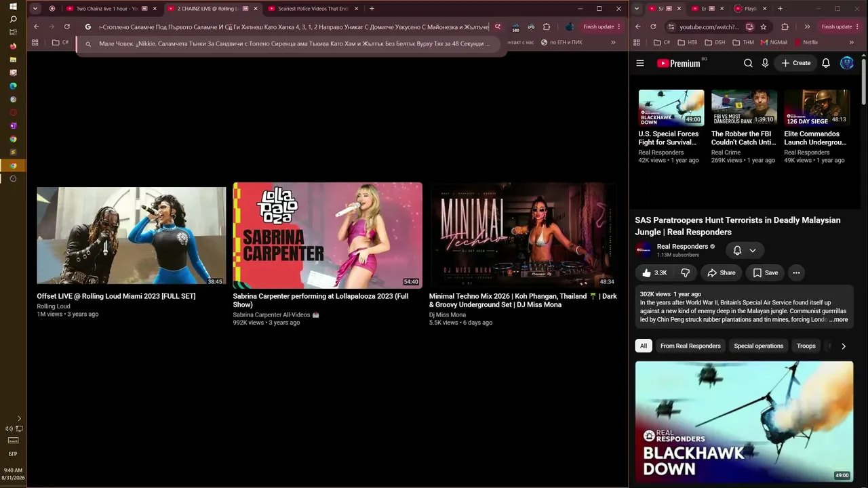868x488 pixels.
Task: Open Windows taskbar search
Action: 13,19
